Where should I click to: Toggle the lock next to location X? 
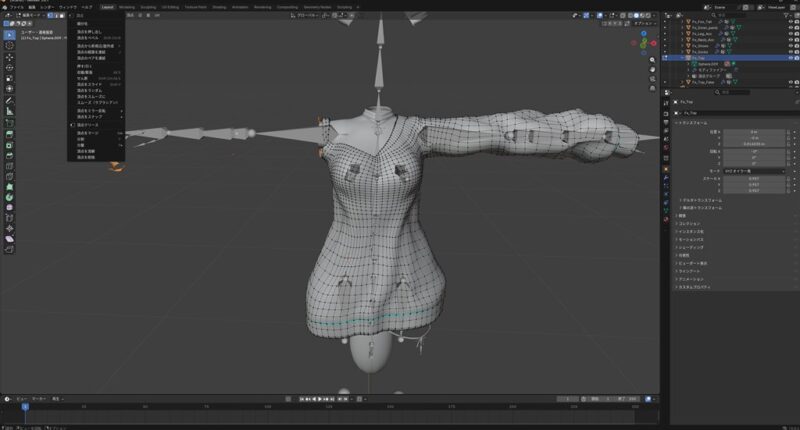(x=790, y=131)
